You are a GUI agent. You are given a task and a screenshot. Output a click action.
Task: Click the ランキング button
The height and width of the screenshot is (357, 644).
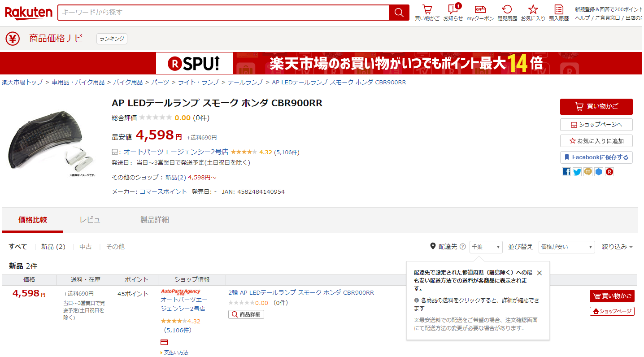point(112,39)
